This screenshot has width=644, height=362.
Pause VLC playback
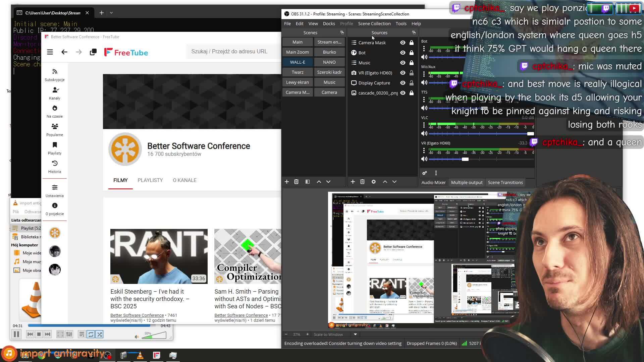pos(16,334)
